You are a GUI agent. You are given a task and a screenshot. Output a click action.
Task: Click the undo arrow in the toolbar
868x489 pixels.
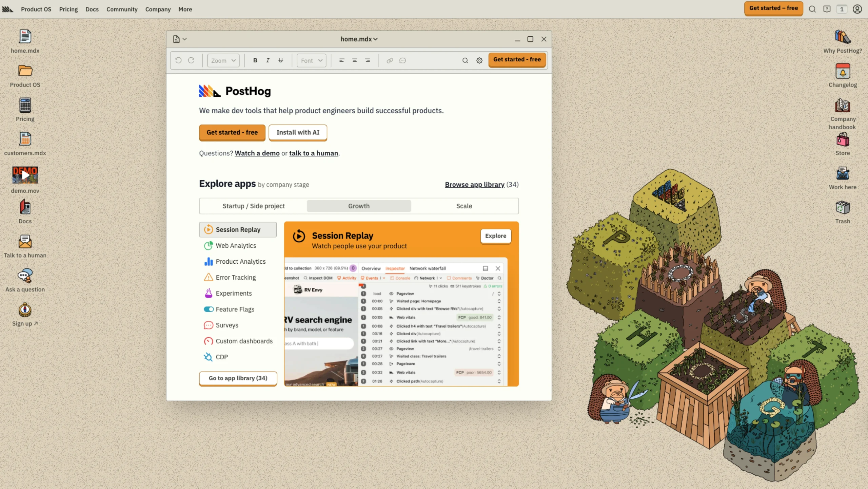click(x=179, y=60)
